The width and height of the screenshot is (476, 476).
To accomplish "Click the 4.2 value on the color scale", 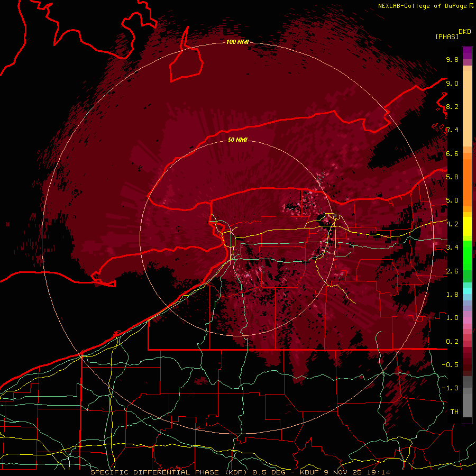I will (x=452, y=224).
